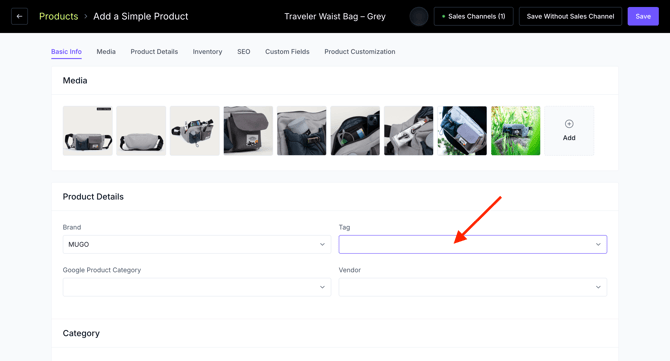
Task: Click Save Without Sales Channel
Action: tap(570, 16)
